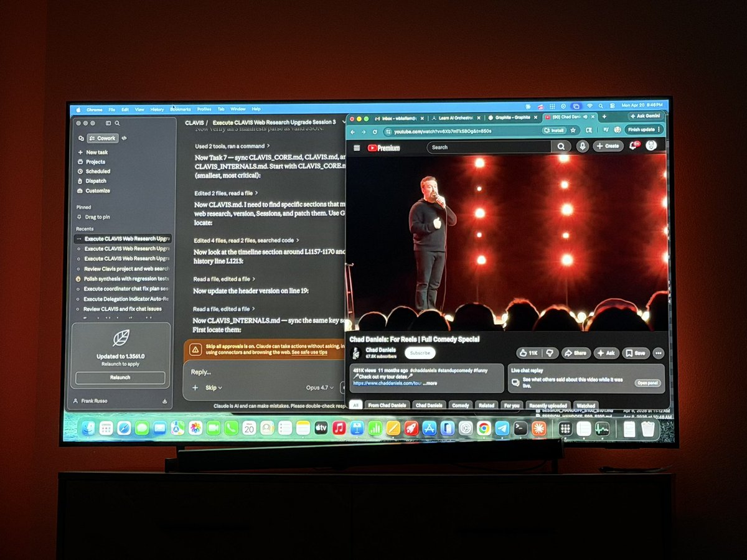Reload the YouTube page
The image size is (747, 560).
coord(375,132)
